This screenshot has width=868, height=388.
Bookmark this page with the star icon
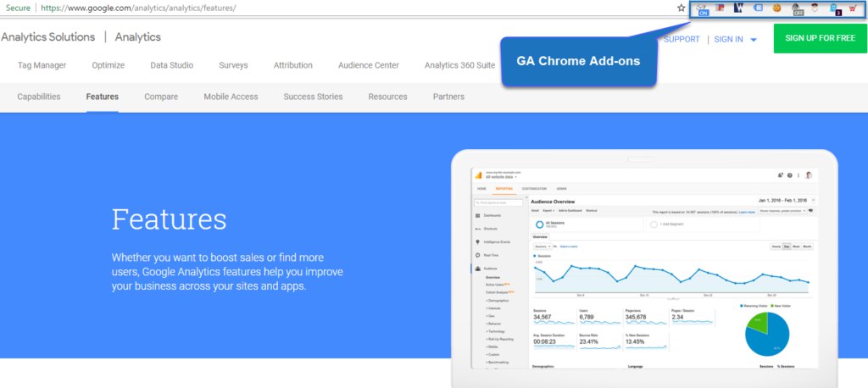coord(681,8)
